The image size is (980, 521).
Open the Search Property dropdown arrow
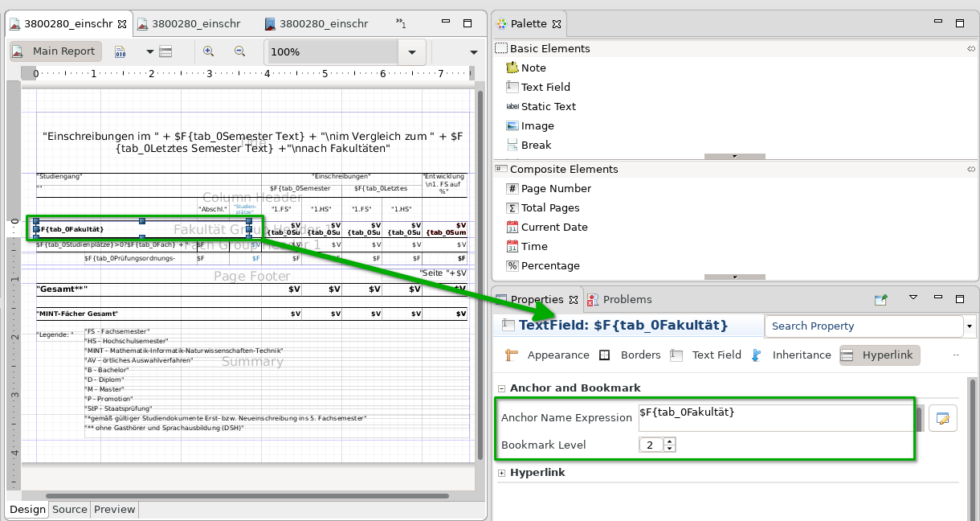(x=970, y=326)
